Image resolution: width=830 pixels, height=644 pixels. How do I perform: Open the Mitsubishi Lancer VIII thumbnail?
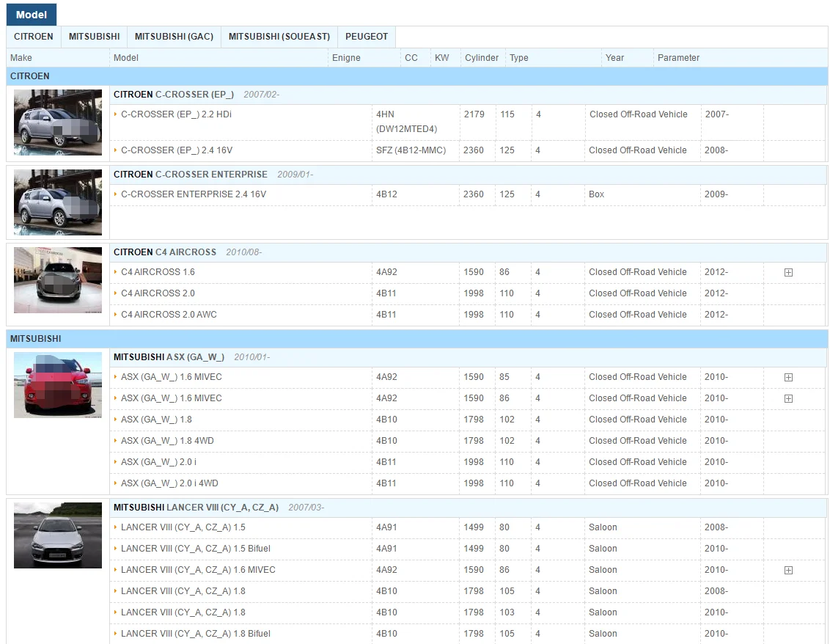coord(58,535)
